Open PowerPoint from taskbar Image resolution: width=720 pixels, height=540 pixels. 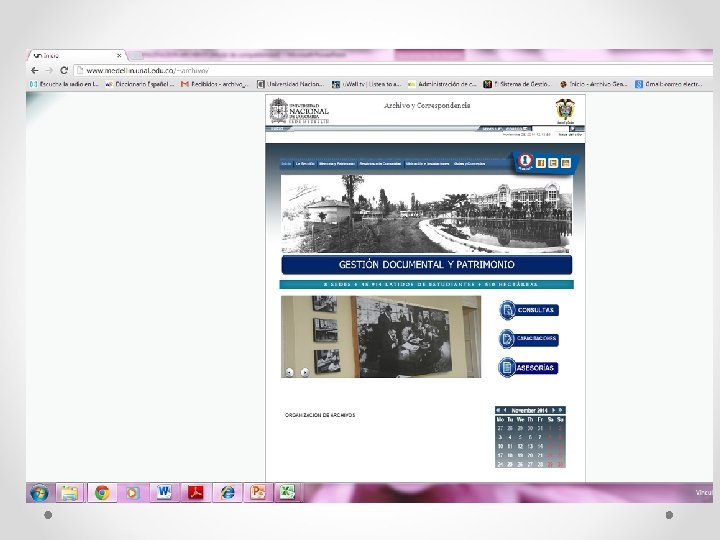coord(258,493)
